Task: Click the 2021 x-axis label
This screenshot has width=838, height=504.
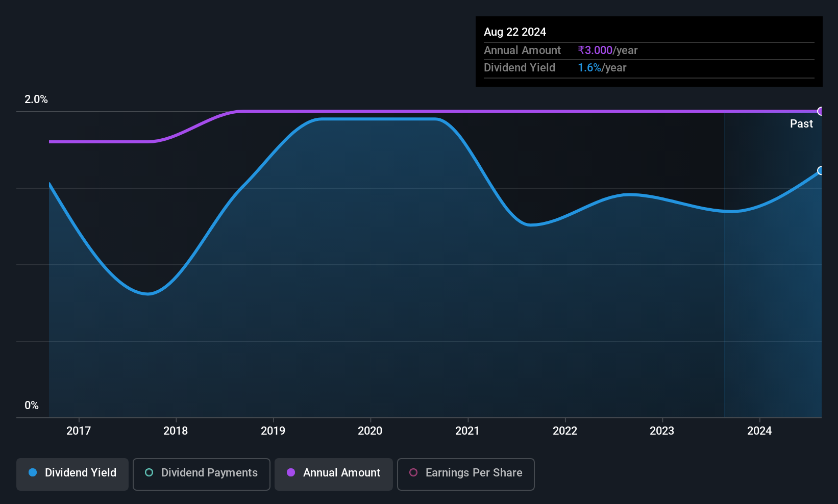Action: (x=467, y=431)
